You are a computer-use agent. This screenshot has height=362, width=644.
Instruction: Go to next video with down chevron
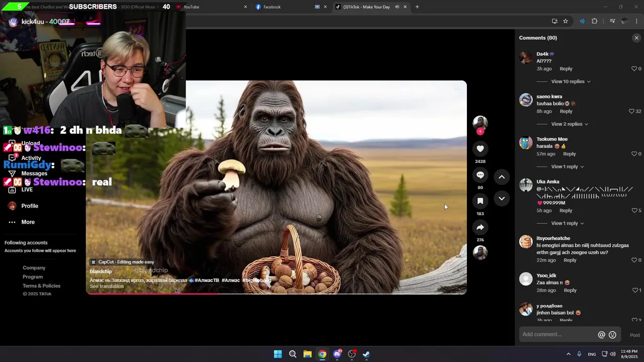coord(502,199)
